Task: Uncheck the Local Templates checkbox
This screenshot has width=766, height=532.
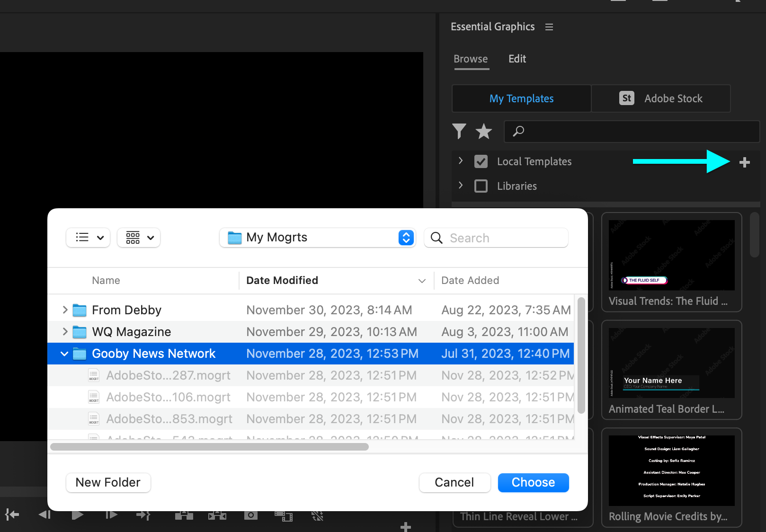Action: coord(481,161)
